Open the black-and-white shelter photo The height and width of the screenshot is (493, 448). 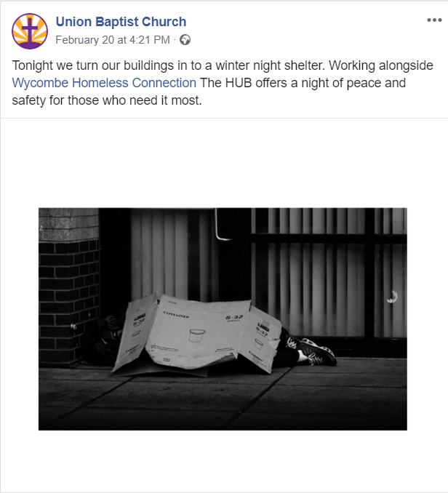click(x=223, y=318)
